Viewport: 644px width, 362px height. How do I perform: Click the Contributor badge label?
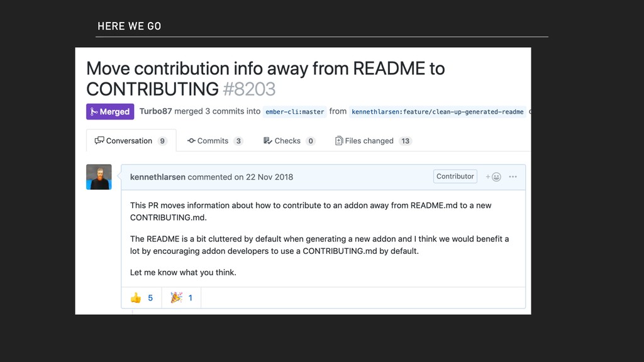455,176
